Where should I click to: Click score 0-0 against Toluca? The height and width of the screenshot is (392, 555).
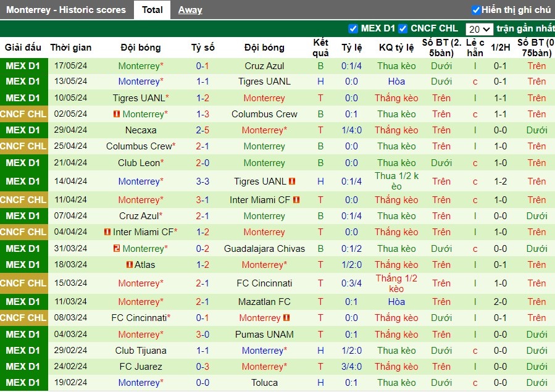[202, 383]
